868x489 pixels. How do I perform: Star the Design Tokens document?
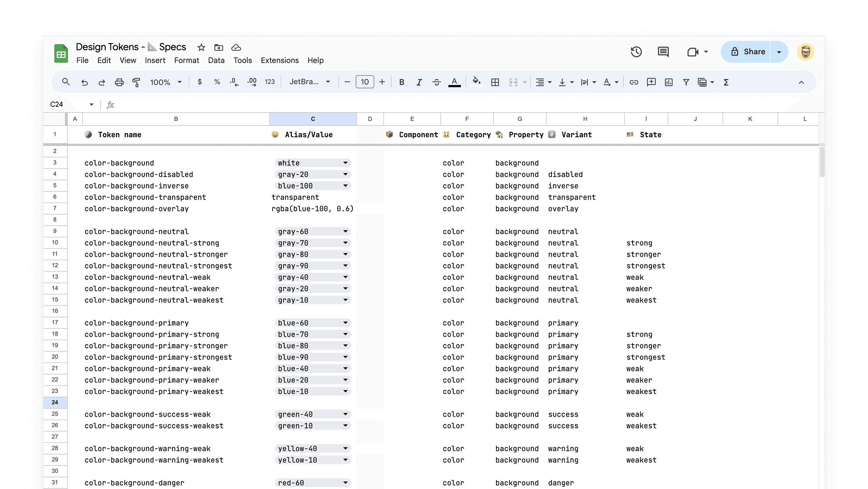click(201, 47)
